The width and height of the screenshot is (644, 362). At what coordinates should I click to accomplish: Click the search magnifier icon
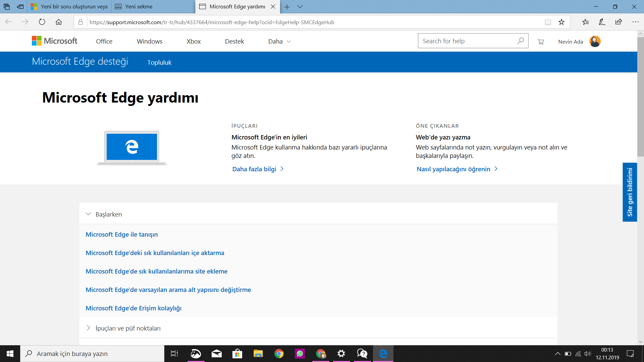[x=521, y=41]
